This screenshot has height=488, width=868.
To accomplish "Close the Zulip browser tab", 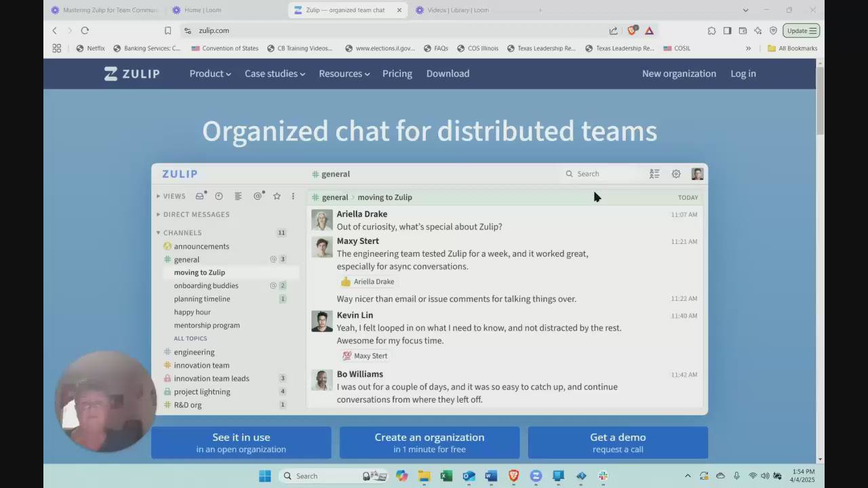I will click(x=399, y=10).
